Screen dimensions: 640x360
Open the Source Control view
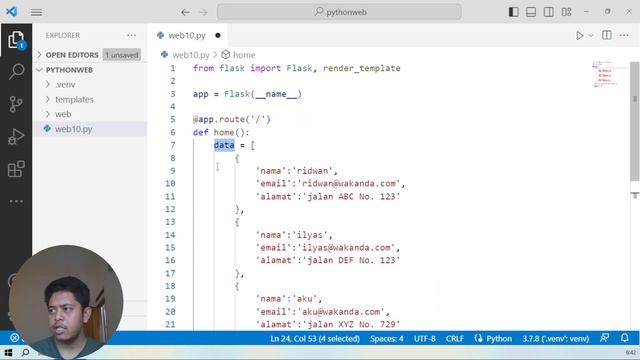(x=16, y=104)
